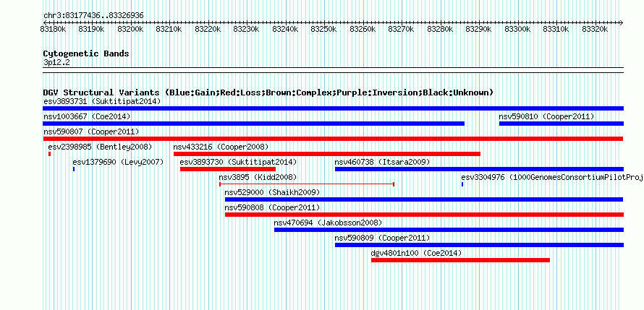Viewport: 644px width, 310px height.
Task: Select the nsv433216 red loss bar
Action: [327, 154]
